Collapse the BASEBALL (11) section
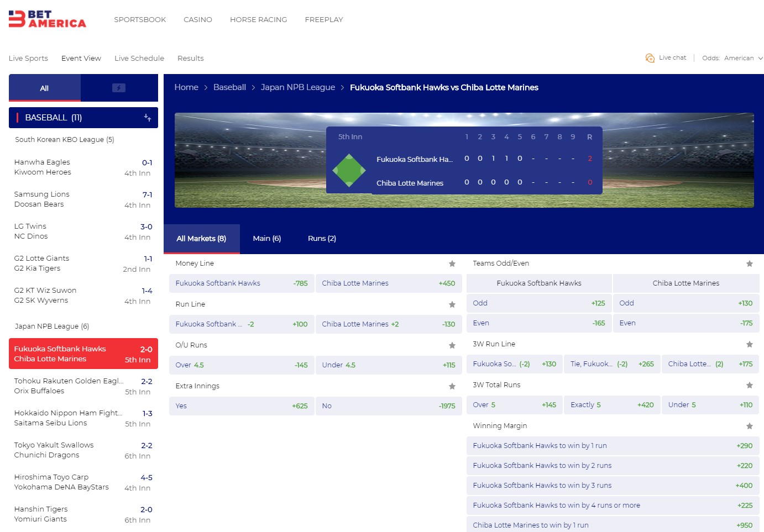Viewport: 764px width, 532px height. [x=83, y=118]
